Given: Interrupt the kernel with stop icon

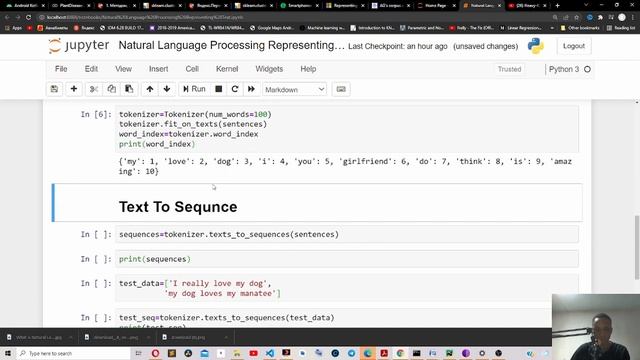Looking at the screenshot, I should point(219,89).
